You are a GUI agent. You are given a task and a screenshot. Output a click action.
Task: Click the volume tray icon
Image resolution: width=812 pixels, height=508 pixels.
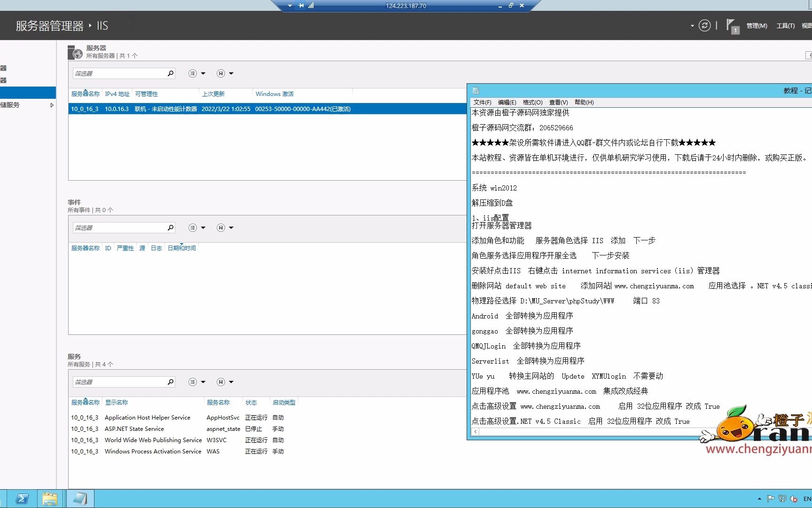[794, 499]
